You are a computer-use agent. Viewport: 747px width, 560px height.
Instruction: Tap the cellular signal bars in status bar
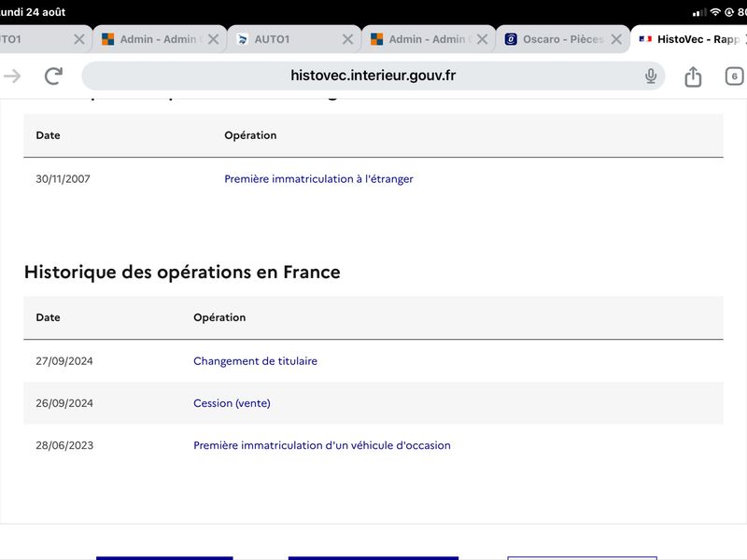point(699,12)
